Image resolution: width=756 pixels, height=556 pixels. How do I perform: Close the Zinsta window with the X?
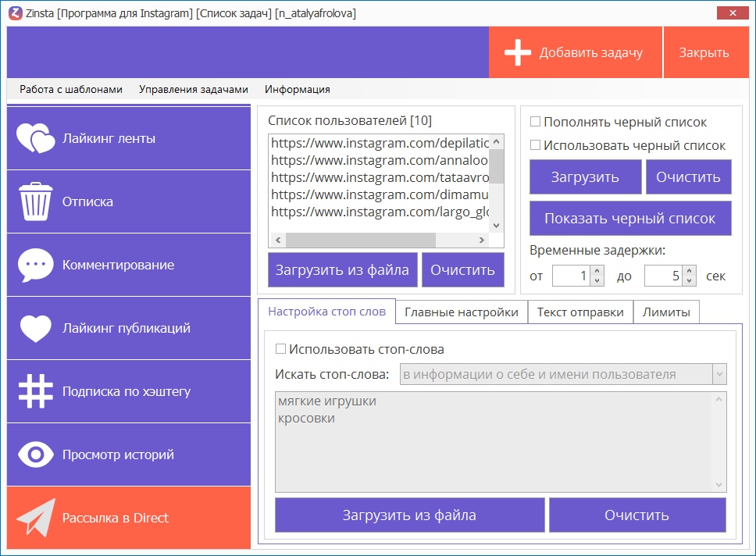click(x=733, y=13)
